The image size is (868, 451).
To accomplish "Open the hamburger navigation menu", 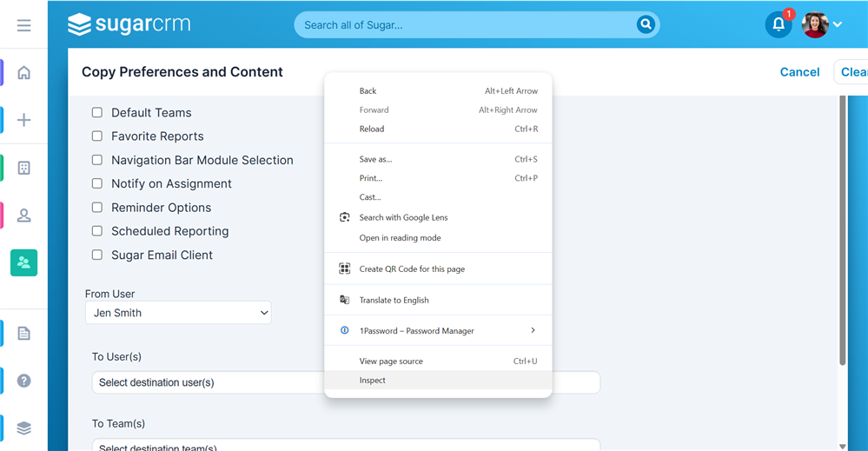I will click(x=23, y=25).
